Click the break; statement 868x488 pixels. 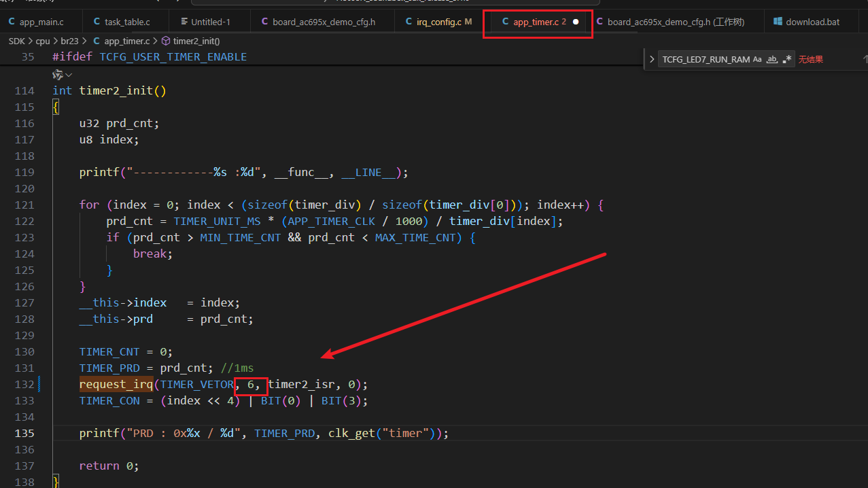[x=153, y=254]
